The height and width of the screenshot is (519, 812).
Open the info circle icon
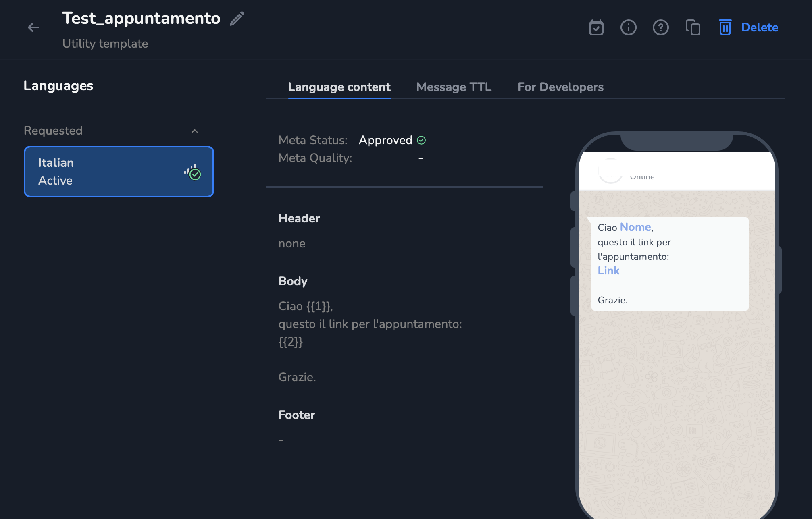[x=628, y=27]
